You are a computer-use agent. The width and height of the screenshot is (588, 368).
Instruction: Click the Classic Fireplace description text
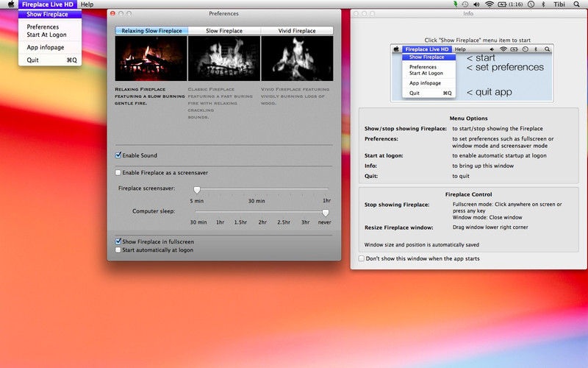[x=220, y=103]
